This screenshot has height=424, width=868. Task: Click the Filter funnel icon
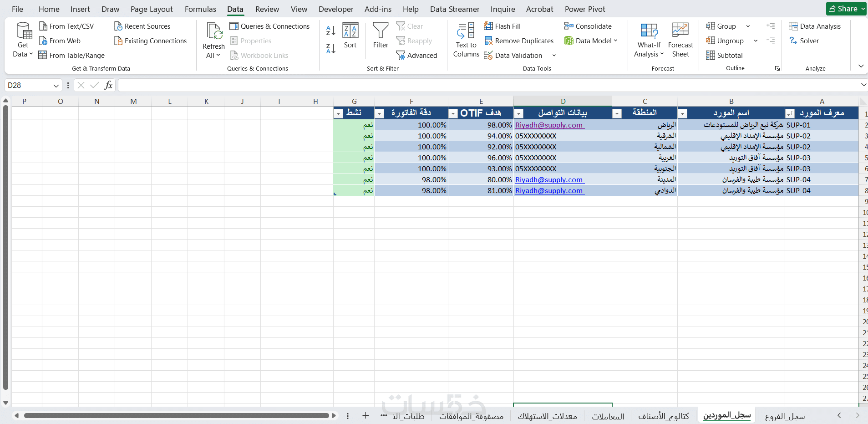[381, 31]
